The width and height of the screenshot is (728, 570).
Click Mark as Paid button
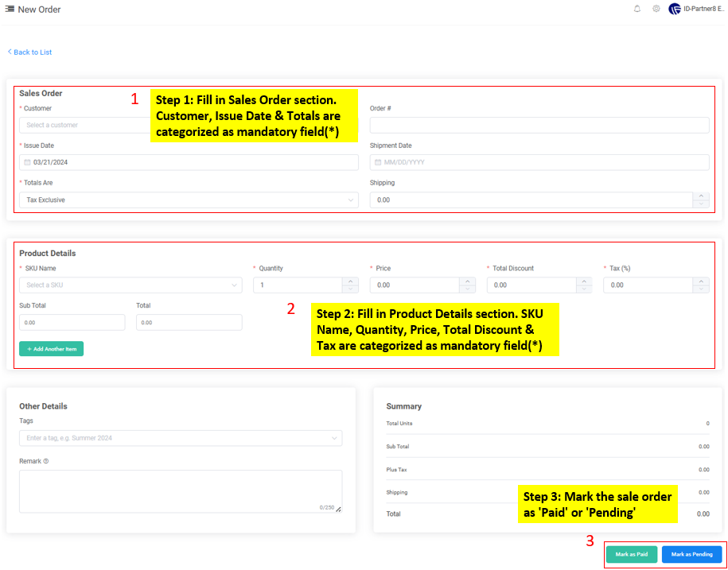632,554
